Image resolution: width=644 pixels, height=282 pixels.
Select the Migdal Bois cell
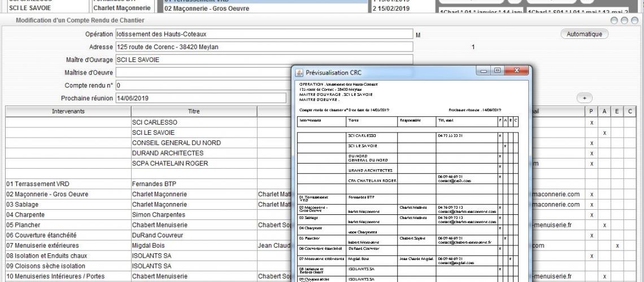pos(194,245)
